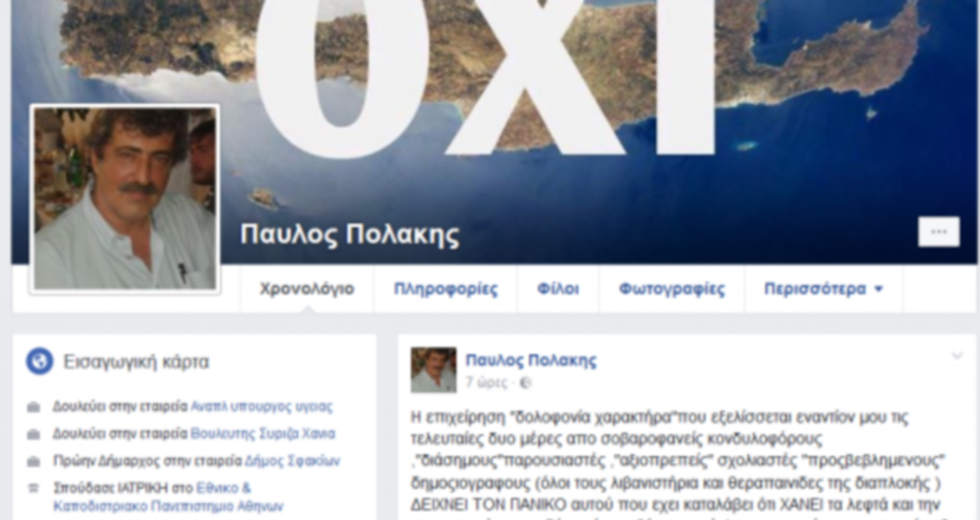Image resolution: width=980 pixels, height=520 pixels.
Task: Expand the Περισσότερα dropdown tab
Action: [x=823, y=289]
